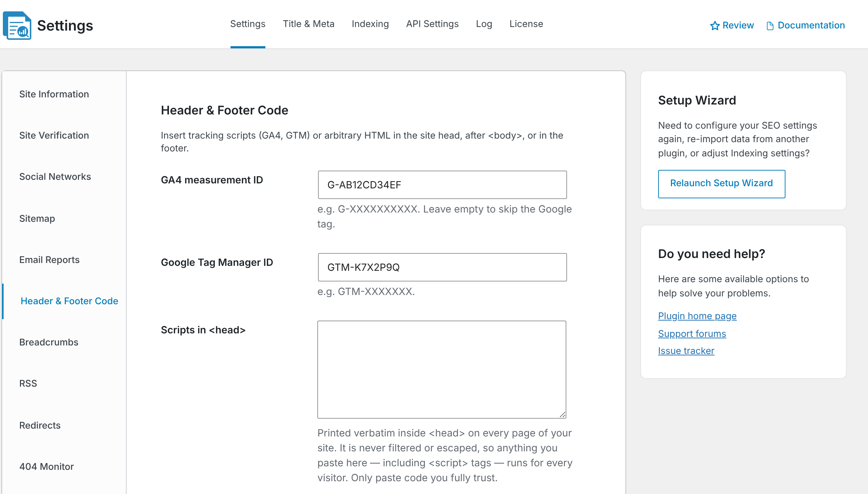The width and height of the screenshot is (868, 494).
Task: Click the Relaunch Setup Wizard button
Action: 721,184
